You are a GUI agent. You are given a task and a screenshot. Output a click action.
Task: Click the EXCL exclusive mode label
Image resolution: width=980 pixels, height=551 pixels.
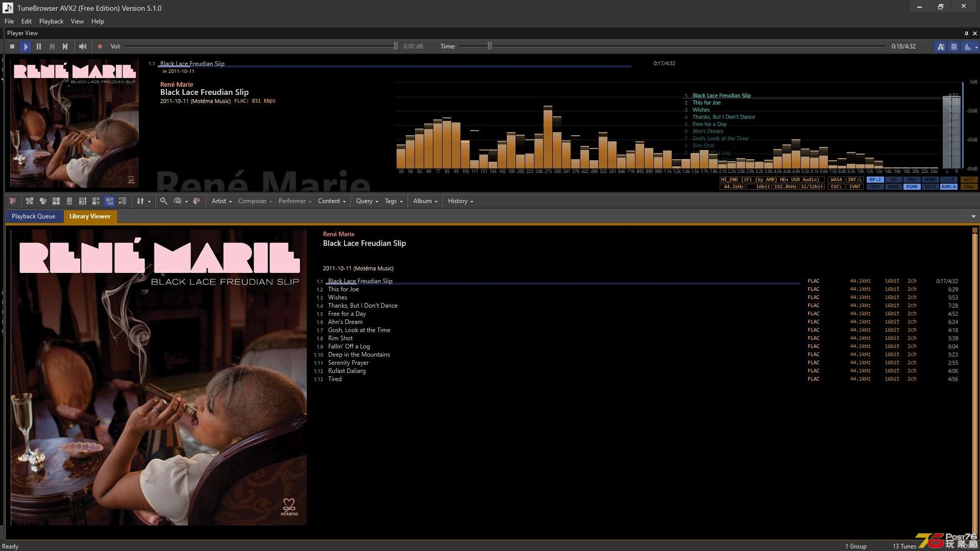pyautogui.click(x=836, y=187)
